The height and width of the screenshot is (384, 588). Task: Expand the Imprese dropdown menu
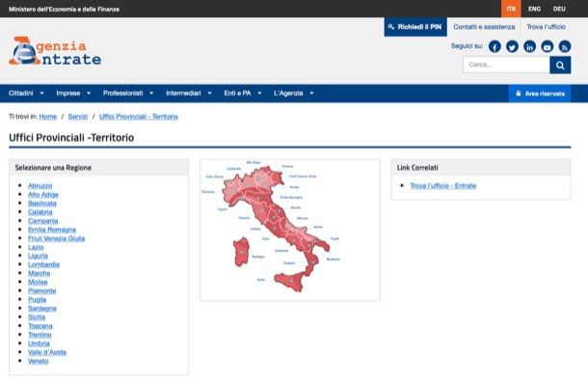73,93
